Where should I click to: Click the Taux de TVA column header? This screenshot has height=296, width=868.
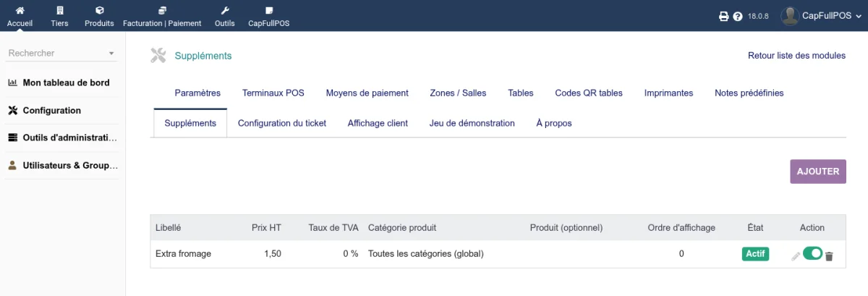click(x=333, y=227)
